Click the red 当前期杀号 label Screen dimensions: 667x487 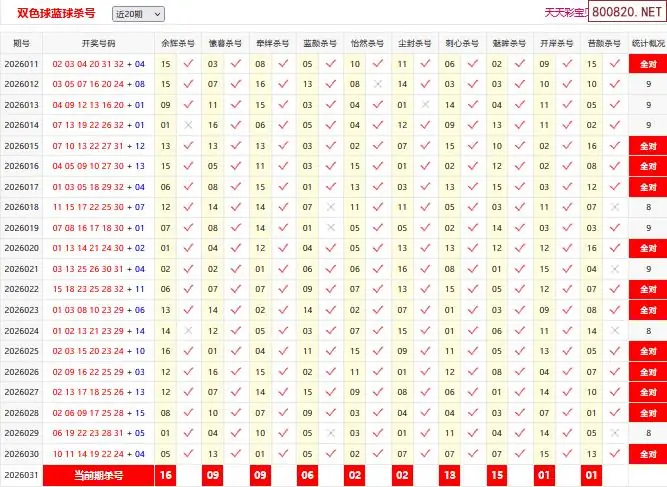(98, 476)
